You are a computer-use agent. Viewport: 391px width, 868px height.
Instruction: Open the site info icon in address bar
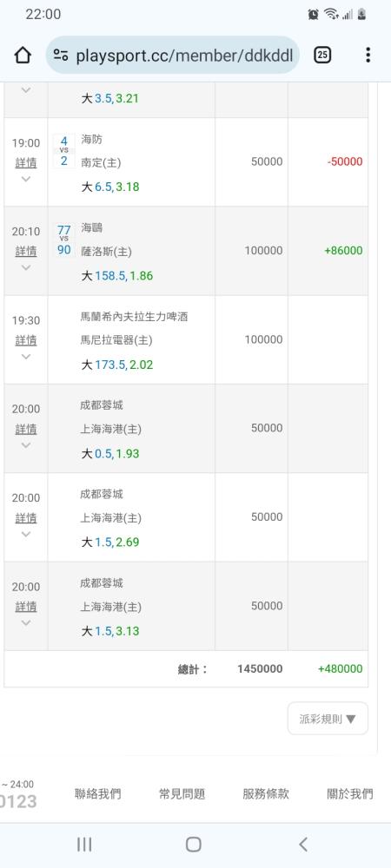tap(61, 55)
